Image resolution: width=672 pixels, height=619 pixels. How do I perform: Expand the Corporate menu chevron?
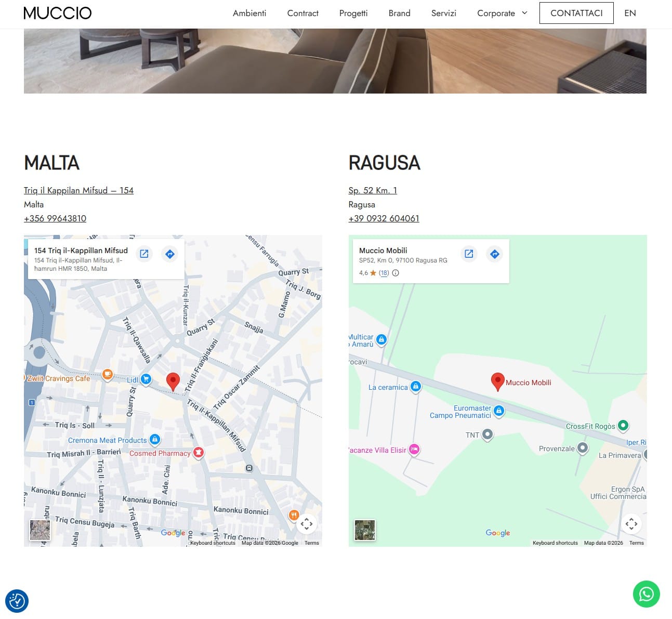tap(524, 13)
